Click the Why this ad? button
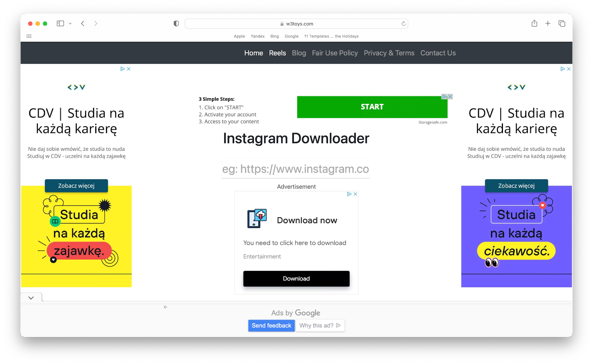The image size is (593, 364). (320, 325)
